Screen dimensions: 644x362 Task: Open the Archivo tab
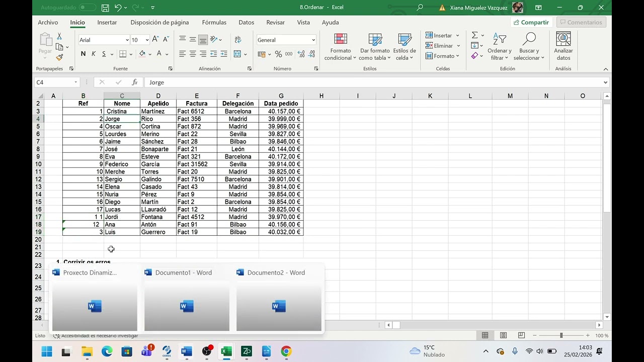click(x=48, y=22)
